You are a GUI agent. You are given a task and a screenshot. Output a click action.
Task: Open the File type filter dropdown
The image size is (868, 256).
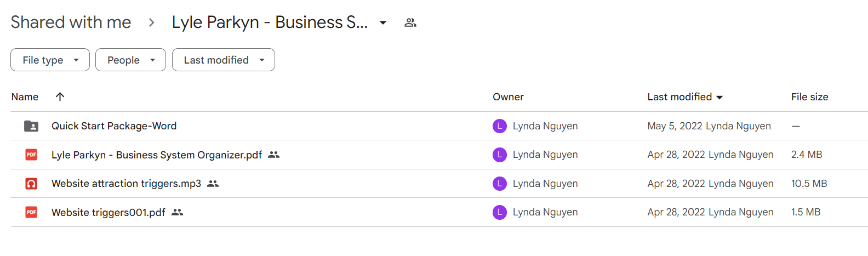[50, 60]
